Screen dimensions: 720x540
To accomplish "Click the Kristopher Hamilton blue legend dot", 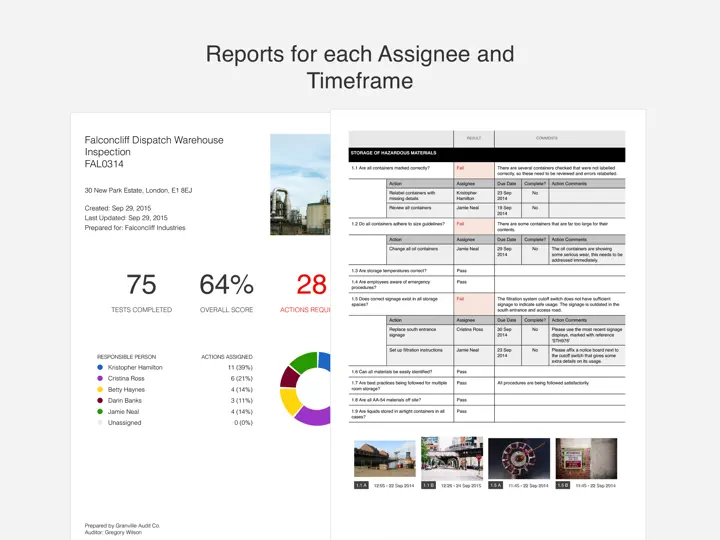I will coord(100,367).
